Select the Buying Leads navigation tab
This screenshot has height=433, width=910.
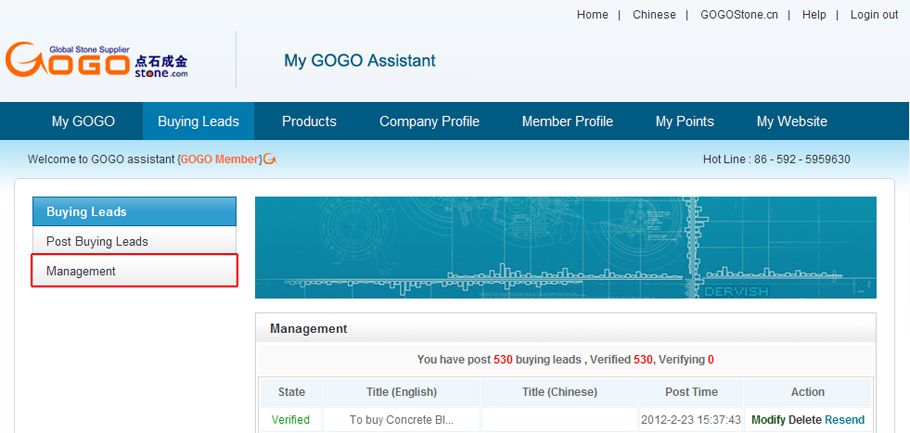click(198, 121)
